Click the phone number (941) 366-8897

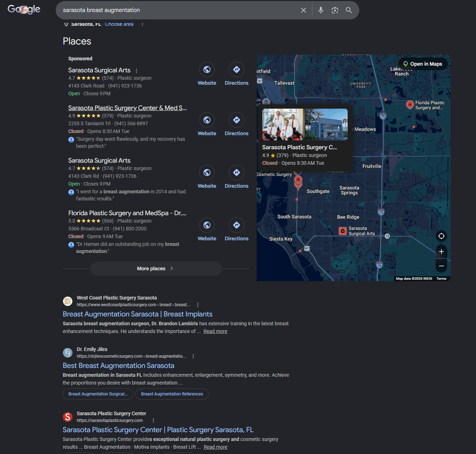(131, 123)
